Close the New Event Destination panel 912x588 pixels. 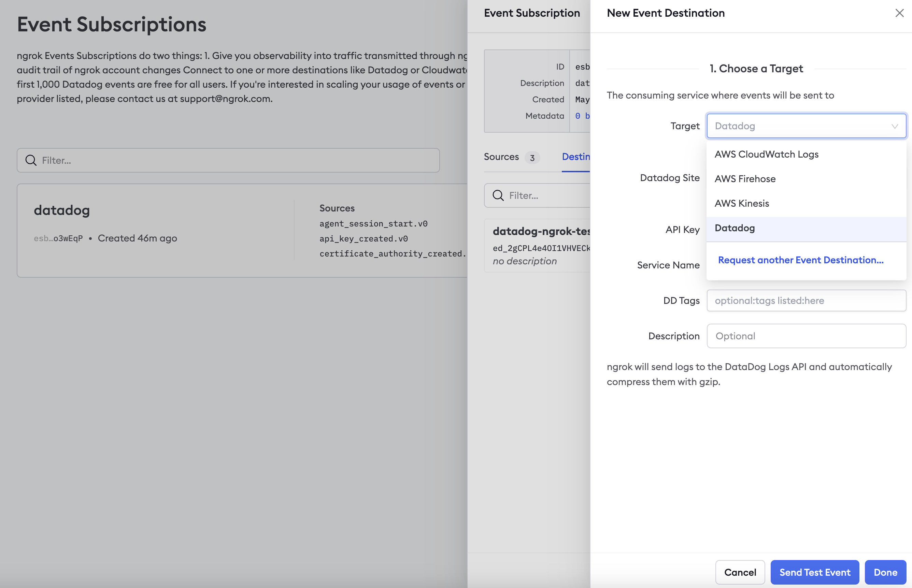pos(899,13)
